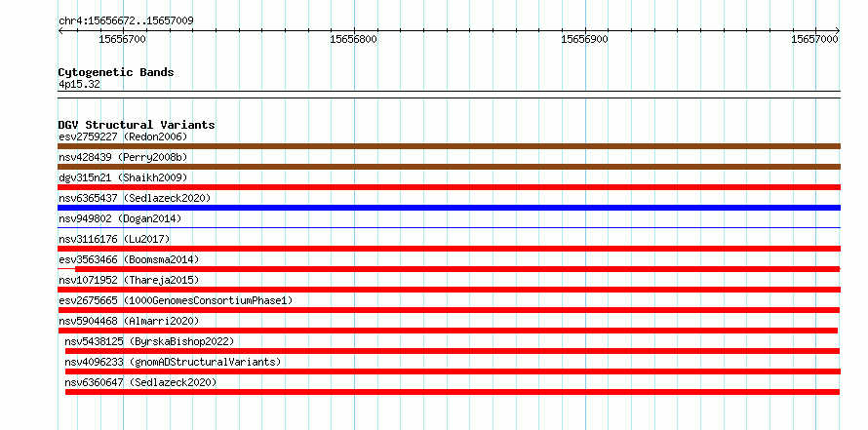Click the nsv5438125 (ByrskaBishop2022) label
The height and width of the screenshot is (430, 868).
coord(149,341)
